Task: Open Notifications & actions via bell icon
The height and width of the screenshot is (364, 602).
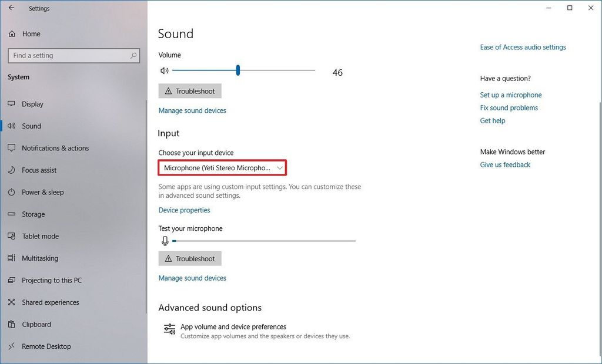Action: coord(12,148)
